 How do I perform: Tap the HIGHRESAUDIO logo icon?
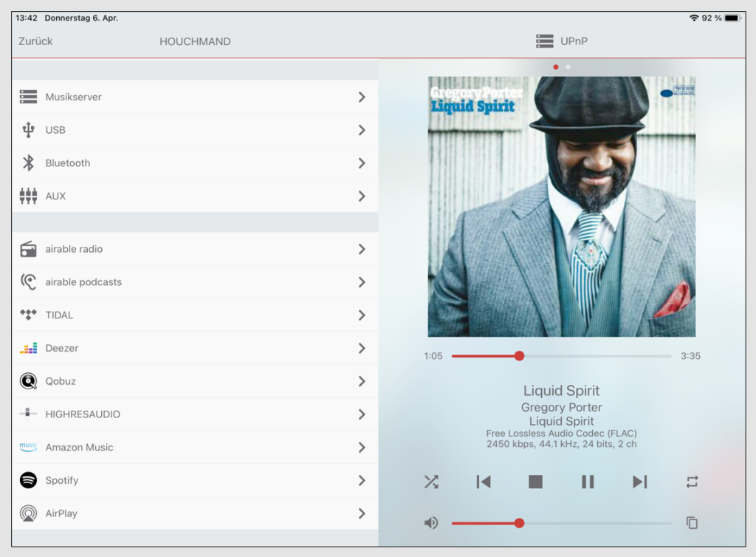pyautogui.click(x=29, y=414)
